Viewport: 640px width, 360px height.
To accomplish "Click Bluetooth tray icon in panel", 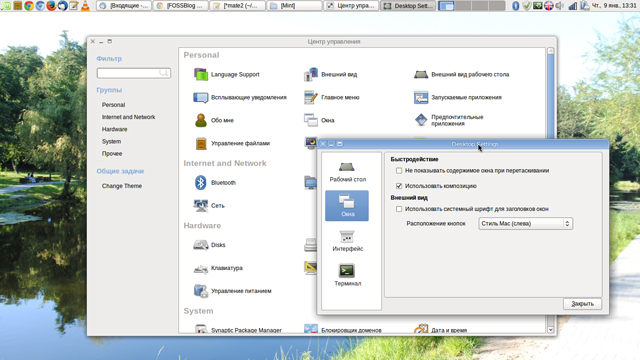I will tap(516, 6).
